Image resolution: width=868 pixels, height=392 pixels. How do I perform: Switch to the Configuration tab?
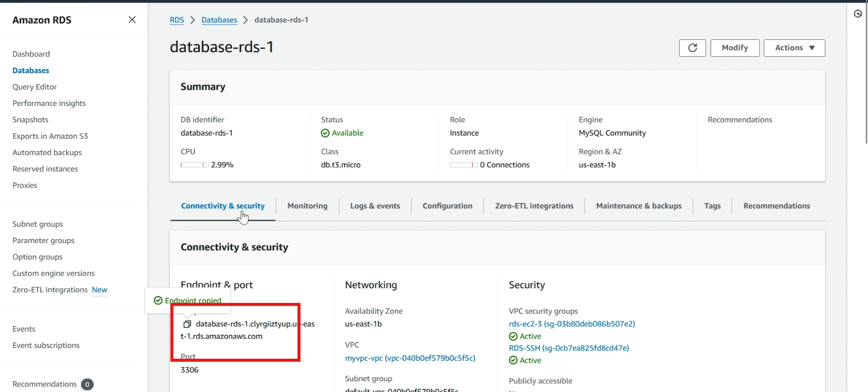(x=447, y=206)
